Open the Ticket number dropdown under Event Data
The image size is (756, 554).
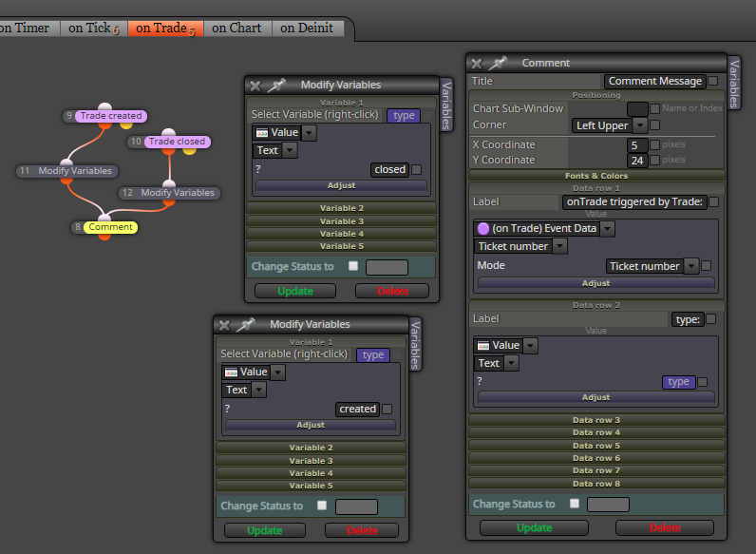tap(559, 246)
